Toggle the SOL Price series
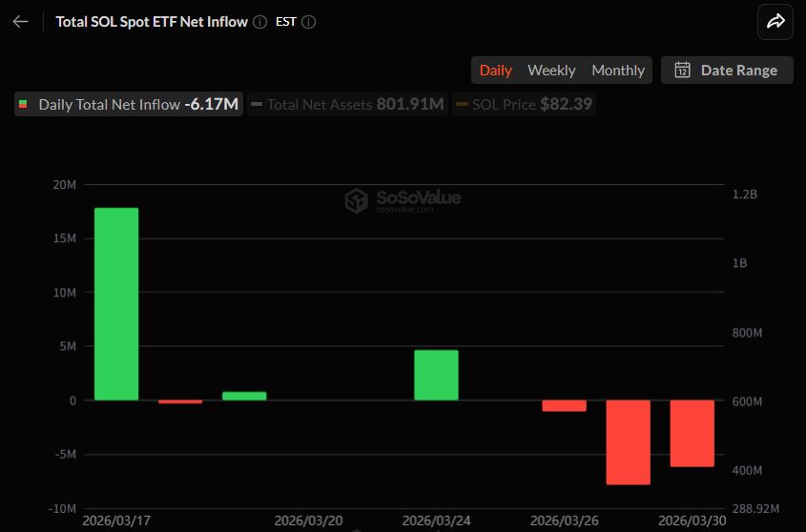806x532 pixels. click(x=523, y=104)
